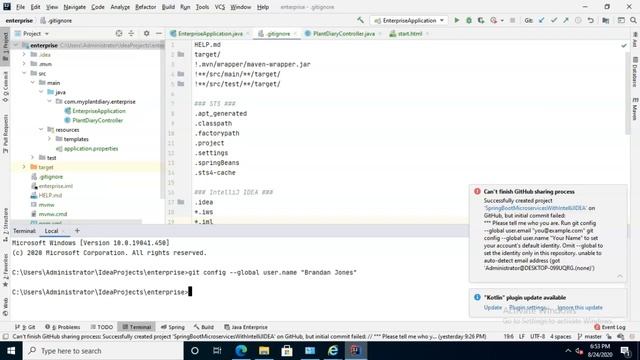Commit changes with green checkmark icon

(553, 20)
